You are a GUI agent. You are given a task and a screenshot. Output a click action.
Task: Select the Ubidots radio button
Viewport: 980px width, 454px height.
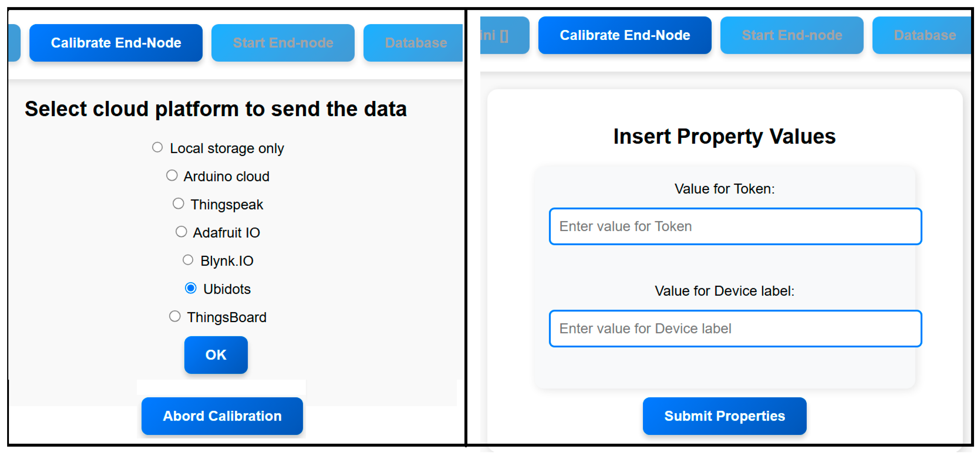191,288
